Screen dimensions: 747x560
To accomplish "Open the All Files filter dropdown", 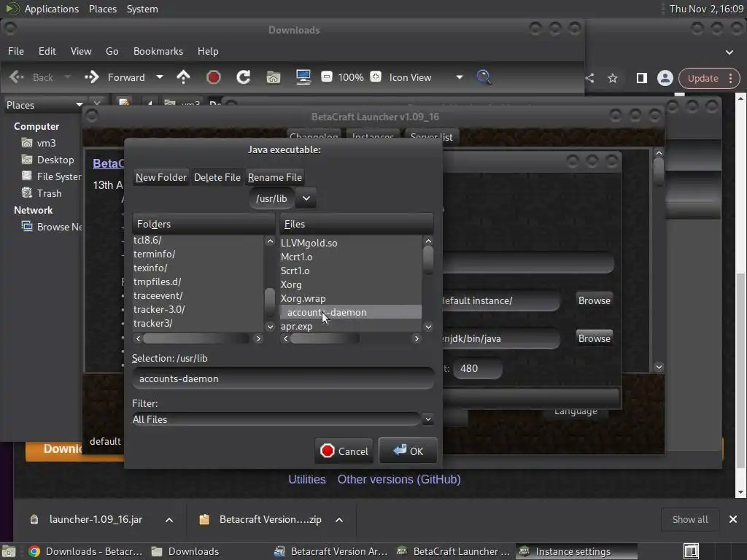I will tap(427, 419).
